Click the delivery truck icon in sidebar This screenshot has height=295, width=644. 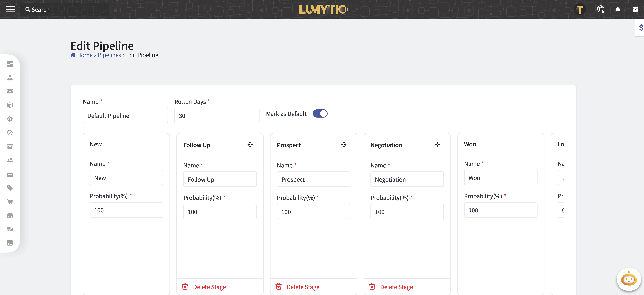click(x=10, y=229)
